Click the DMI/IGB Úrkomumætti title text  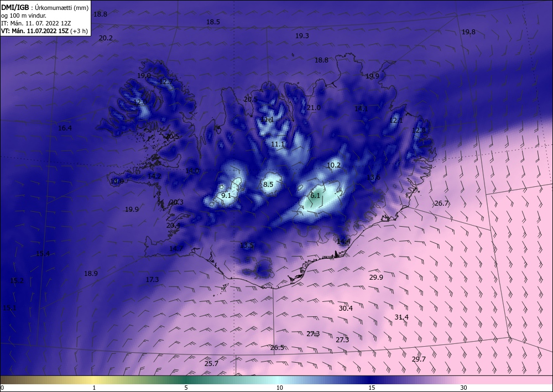45,8
